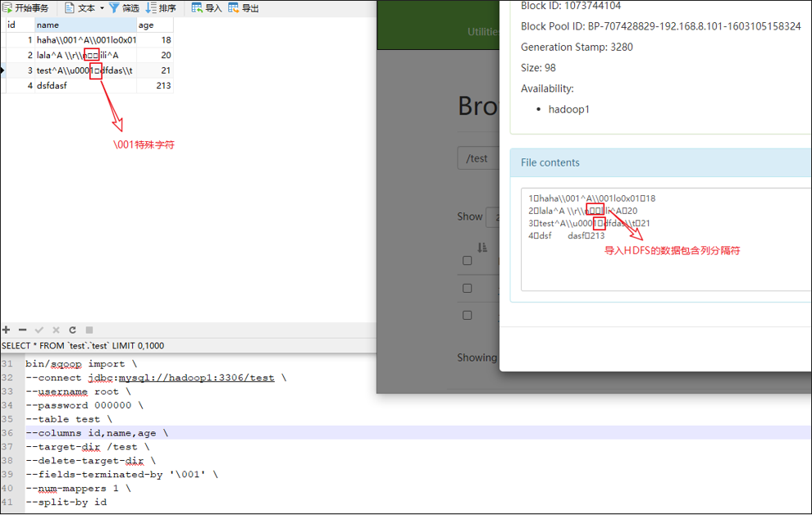
Task: Tick the select-all checkbox beside the HDFS sort icon
Action: tap(468, 260)
